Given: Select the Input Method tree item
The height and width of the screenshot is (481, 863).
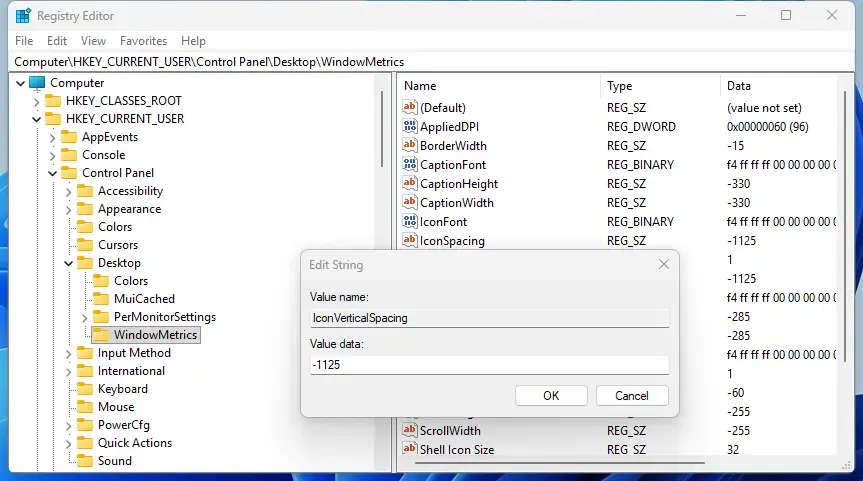Looking at the screenshot, I should [134, 353].
